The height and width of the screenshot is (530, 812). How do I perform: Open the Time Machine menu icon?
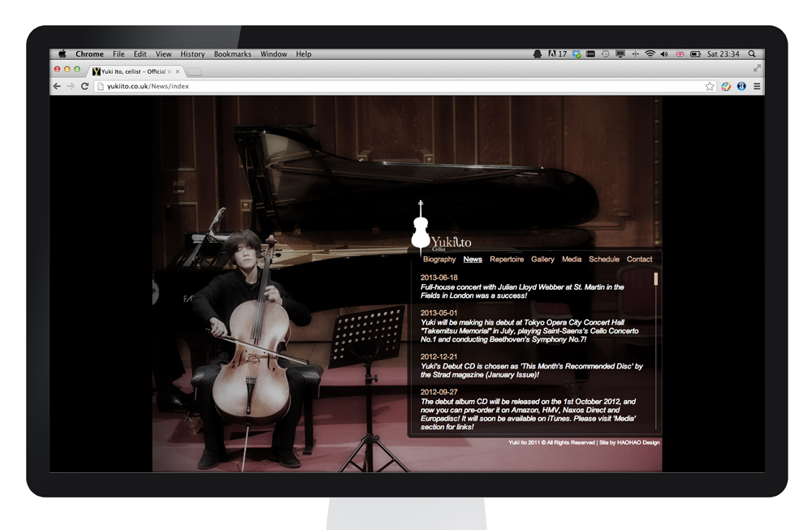tap(606, 54)
